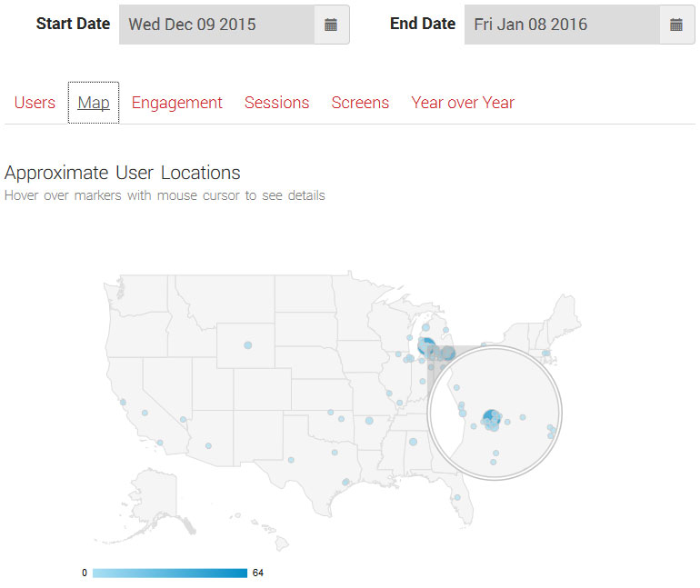The height and width of the screenshot is (588, 700).
Task: Click the Alabama user location marker
Action: [x=413, y=442]
